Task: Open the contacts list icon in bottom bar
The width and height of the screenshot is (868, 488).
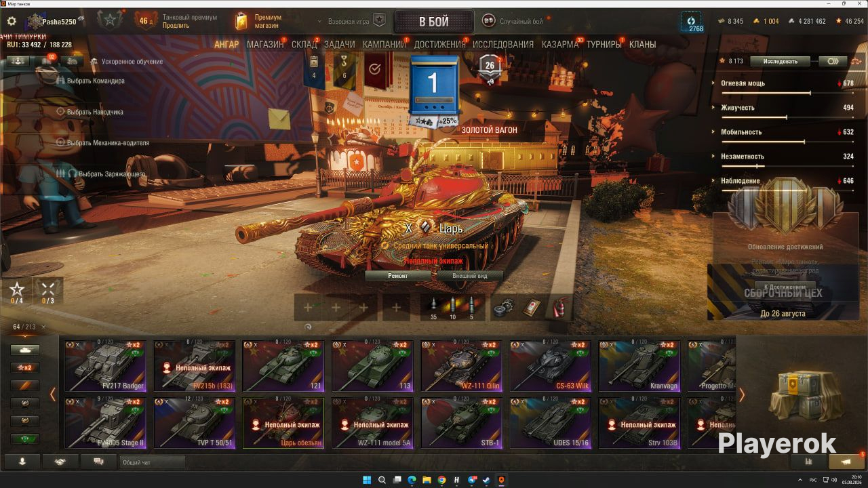Action: click(22, 462)
